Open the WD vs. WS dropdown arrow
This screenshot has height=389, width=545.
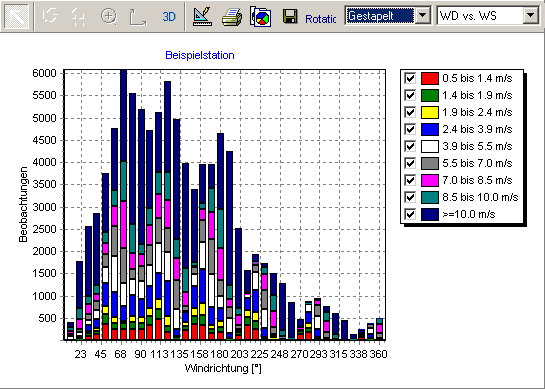(530, 15)
